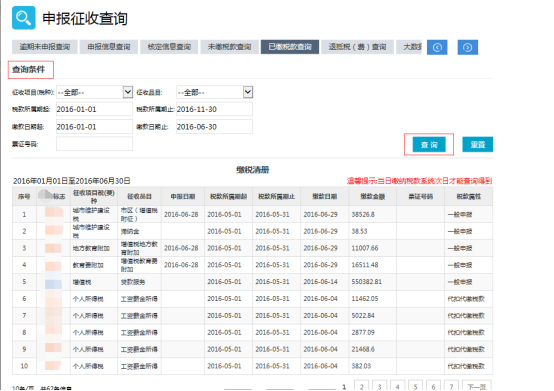Open the 逾期未申报查询 tab
Screen dimensions: 554x391
click(x=45, y=47)
